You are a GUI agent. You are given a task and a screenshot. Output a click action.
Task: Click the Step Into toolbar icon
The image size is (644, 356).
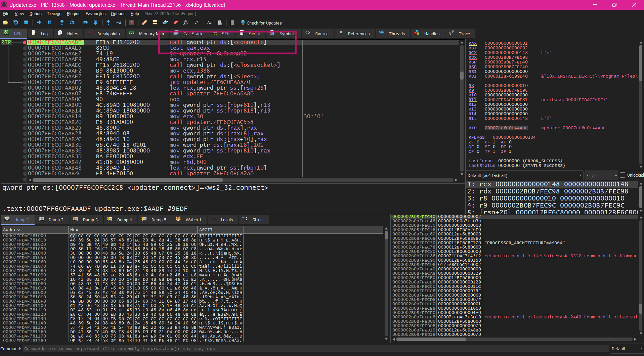[62, 23]
